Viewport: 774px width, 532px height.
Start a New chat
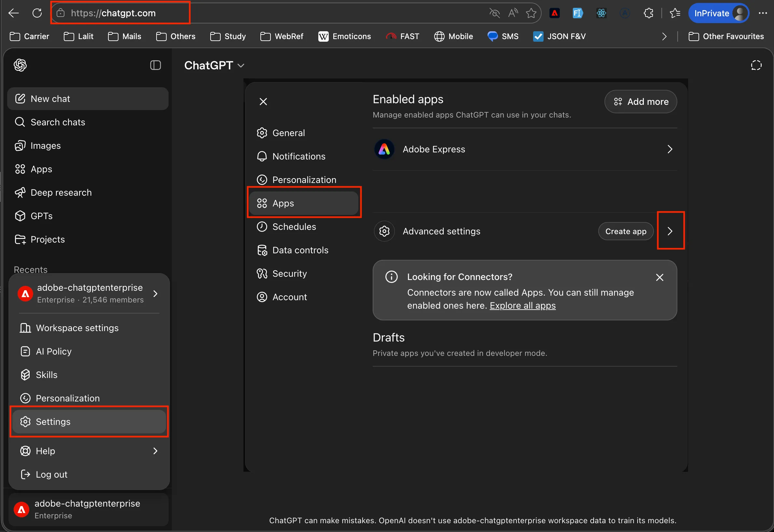point(88,99)
